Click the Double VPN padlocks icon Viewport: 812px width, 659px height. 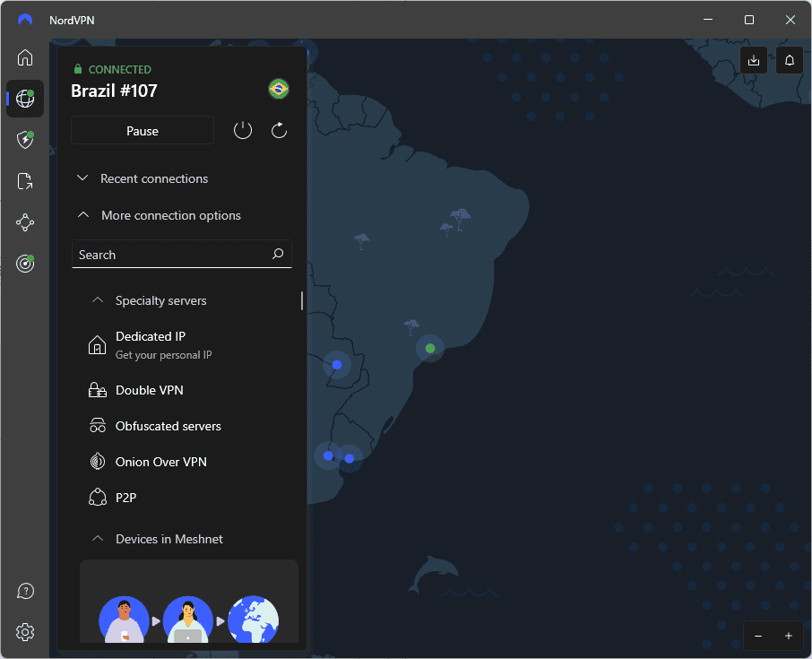tap(98, 390)
